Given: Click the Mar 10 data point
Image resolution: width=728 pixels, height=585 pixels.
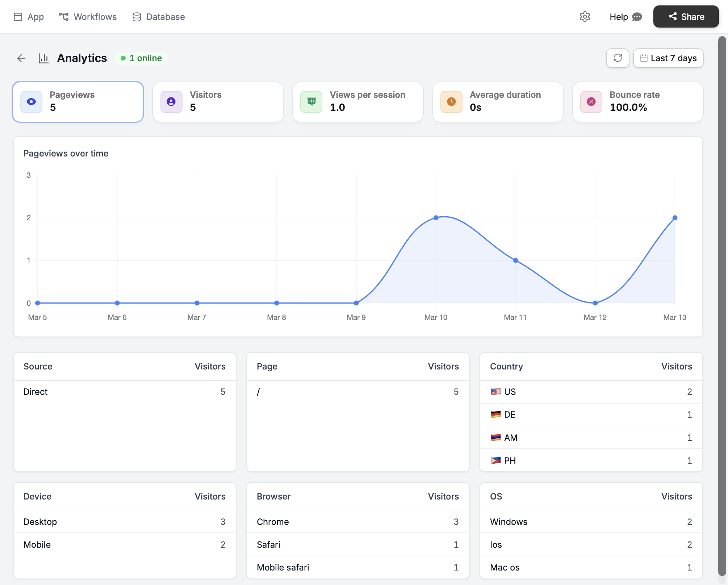Looking at the screenshot, I should pyautogui.click(x=436, y=218).
